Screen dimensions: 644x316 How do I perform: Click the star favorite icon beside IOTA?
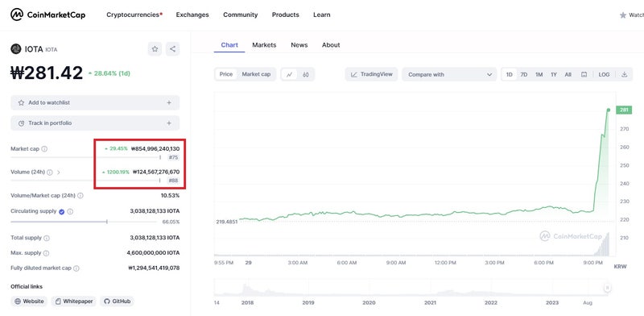pyautogui.click(x=155, y=49)
